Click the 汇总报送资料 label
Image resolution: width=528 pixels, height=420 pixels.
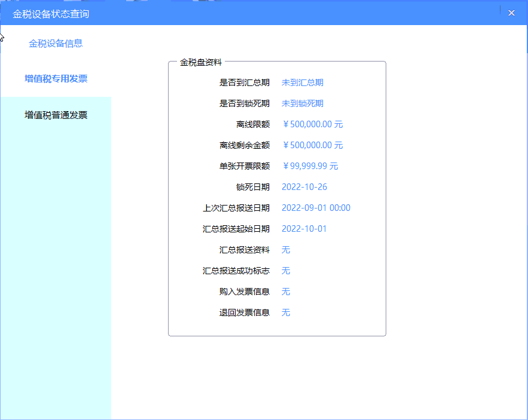click(245, 250)
